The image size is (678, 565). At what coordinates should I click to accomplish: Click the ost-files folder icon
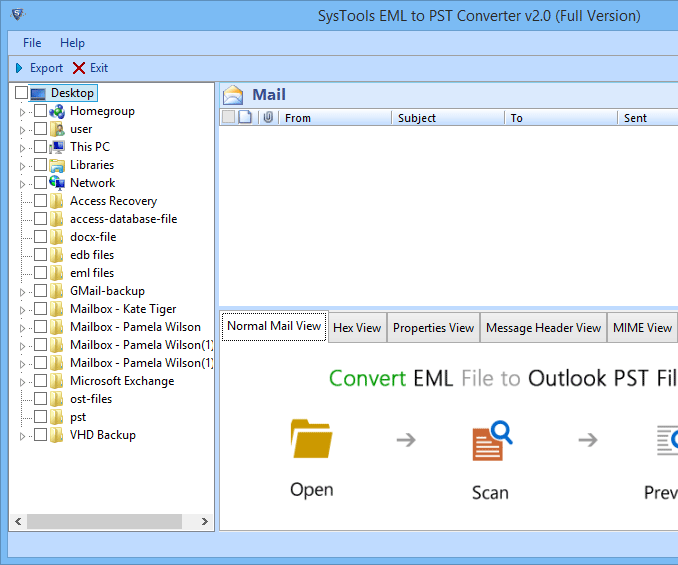pos(57,399)
